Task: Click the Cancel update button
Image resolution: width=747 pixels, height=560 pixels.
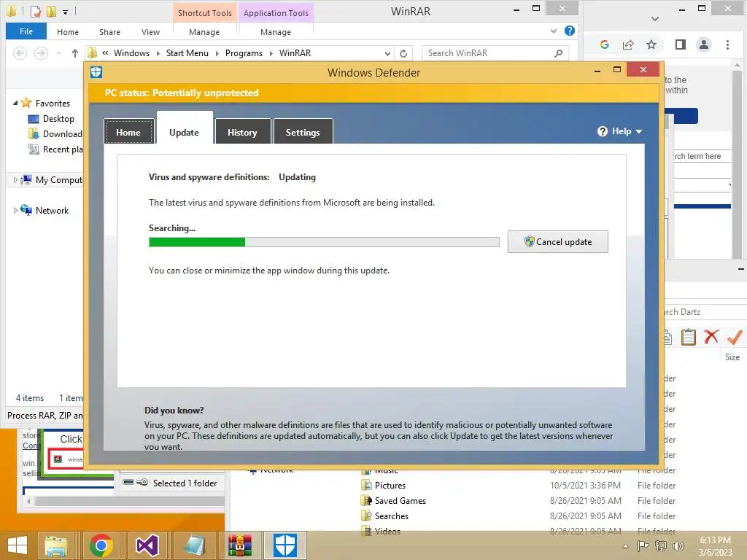Action: 557,242
